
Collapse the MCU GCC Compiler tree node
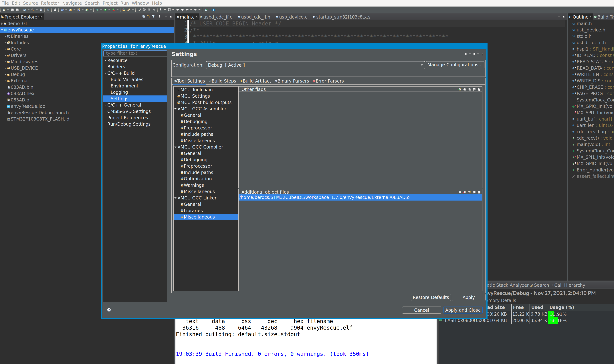pos(176,147)
